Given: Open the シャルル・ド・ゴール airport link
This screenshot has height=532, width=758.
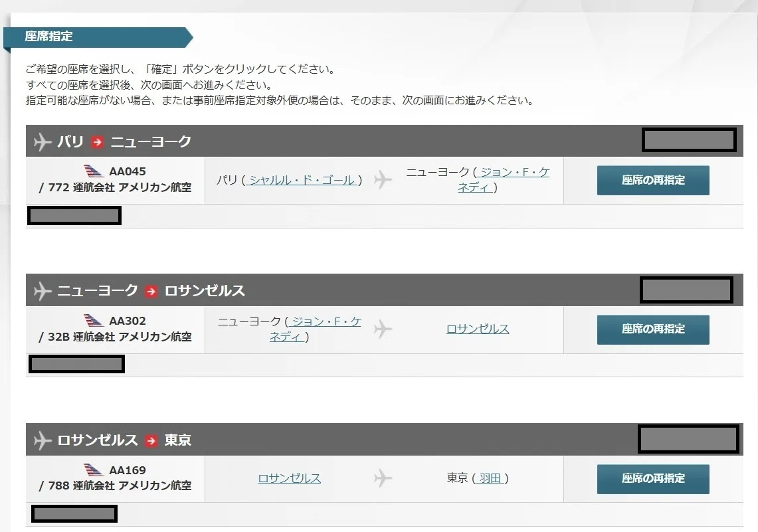Looking at the screenshot, I should click(302, 180).
